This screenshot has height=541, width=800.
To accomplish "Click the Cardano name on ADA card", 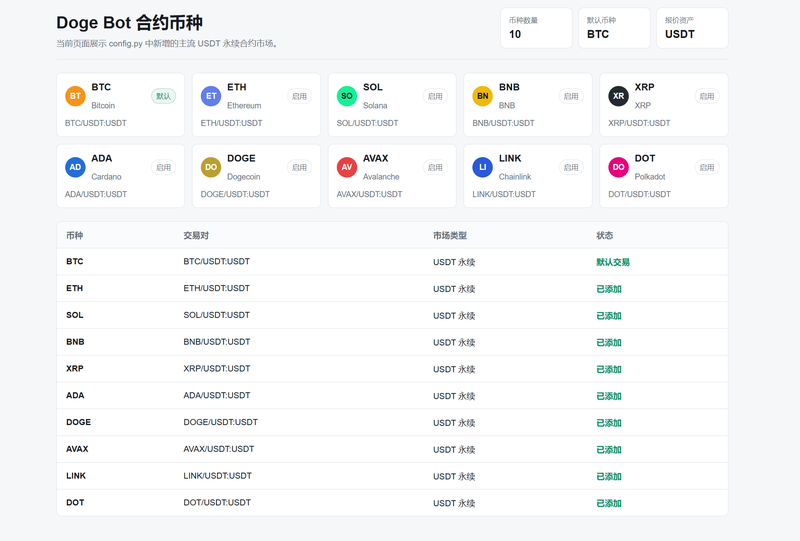I will click(x=106, y=177).
